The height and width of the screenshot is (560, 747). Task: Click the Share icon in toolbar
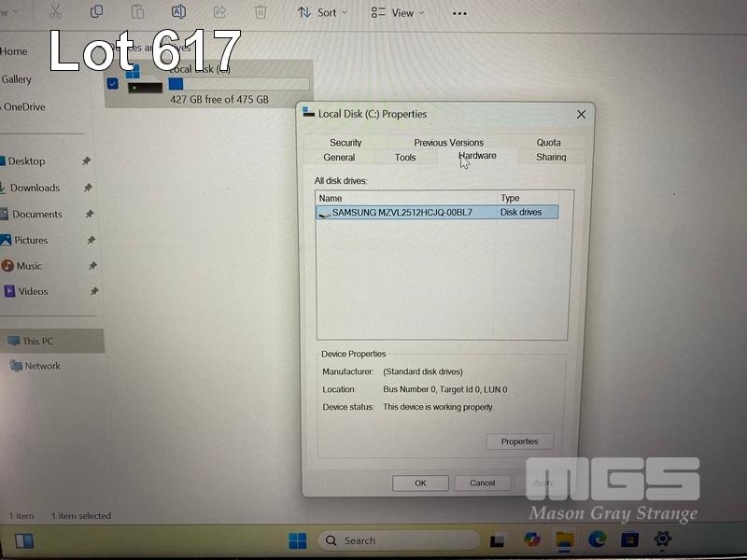[219, 12]
